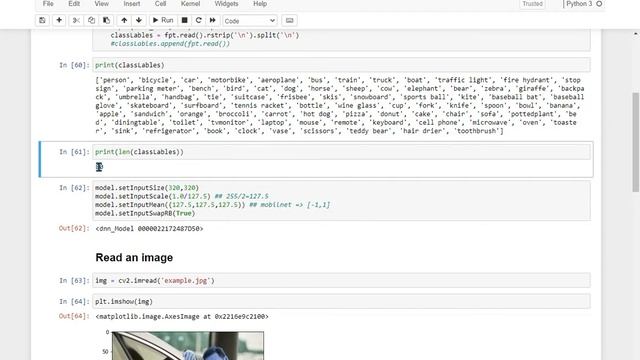This screenshot has height=360, width=640.
Task: Click into the cv2.imread('example.jpg') cell
Action: [341, 281]
